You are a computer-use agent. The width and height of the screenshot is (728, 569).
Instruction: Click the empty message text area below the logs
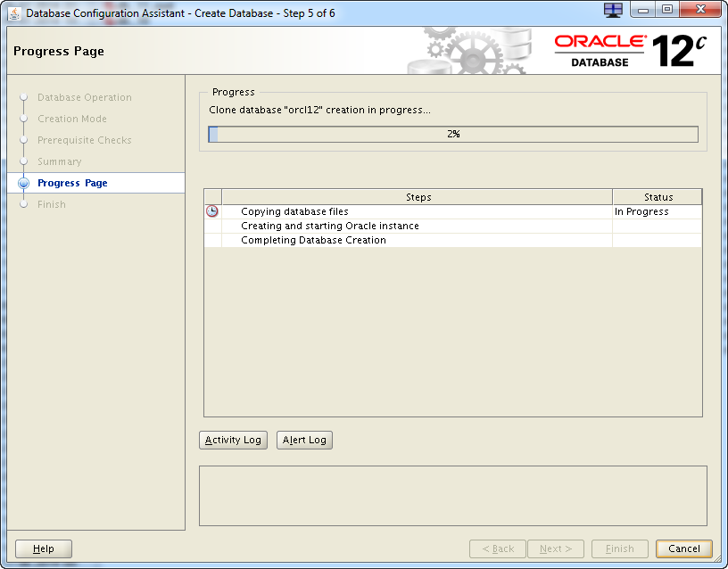(x=453, y=496)
